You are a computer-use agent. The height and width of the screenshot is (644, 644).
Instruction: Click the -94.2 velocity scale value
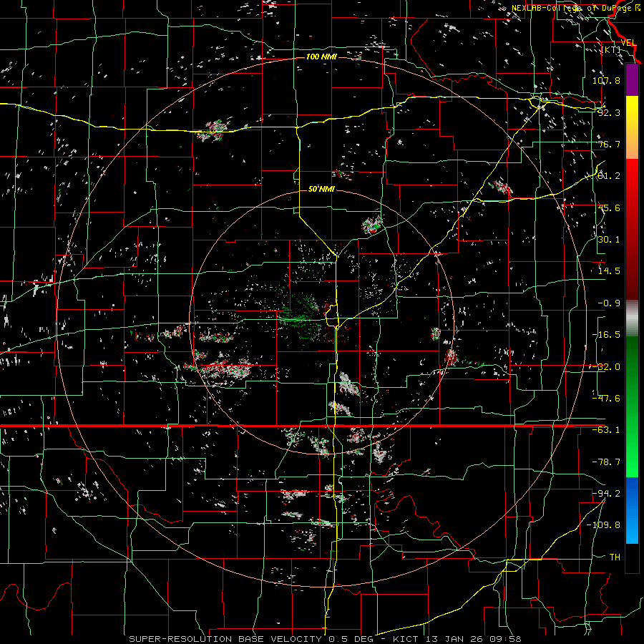point(606,493)
